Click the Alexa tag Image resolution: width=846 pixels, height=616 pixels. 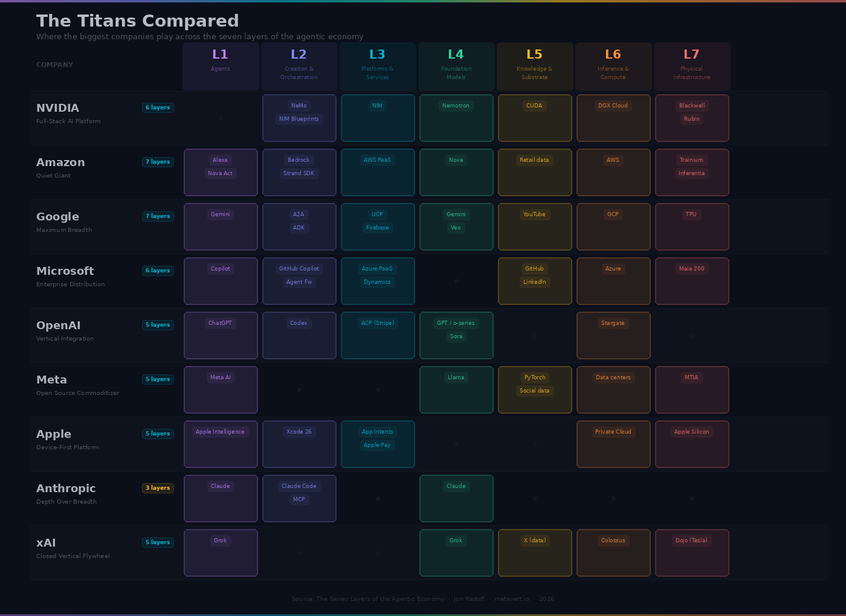(221, 160)
